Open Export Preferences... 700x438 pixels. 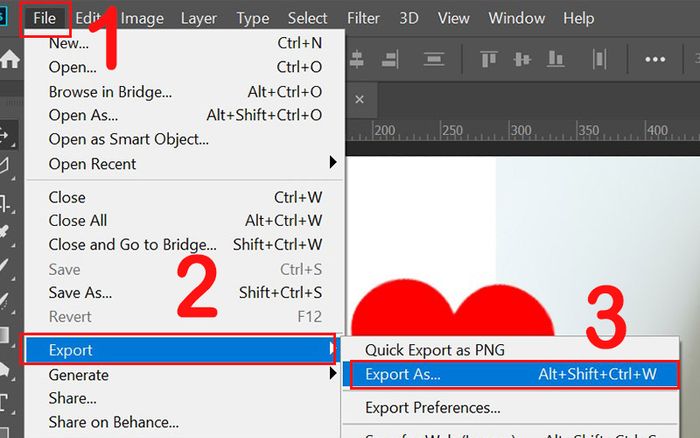point(511,408)
